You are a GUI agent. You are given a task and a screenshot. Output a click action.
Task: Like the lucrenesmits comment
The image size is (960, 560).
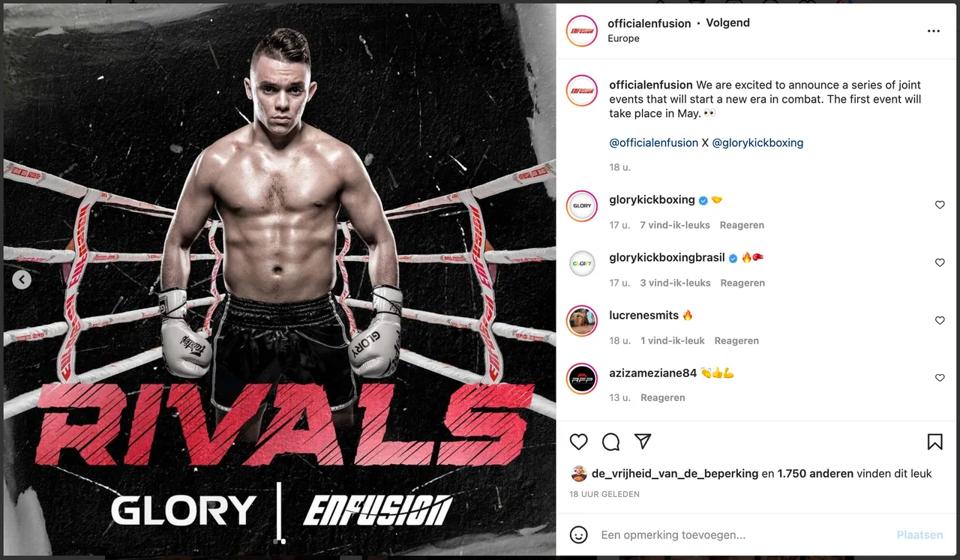(x=940, y=320)
